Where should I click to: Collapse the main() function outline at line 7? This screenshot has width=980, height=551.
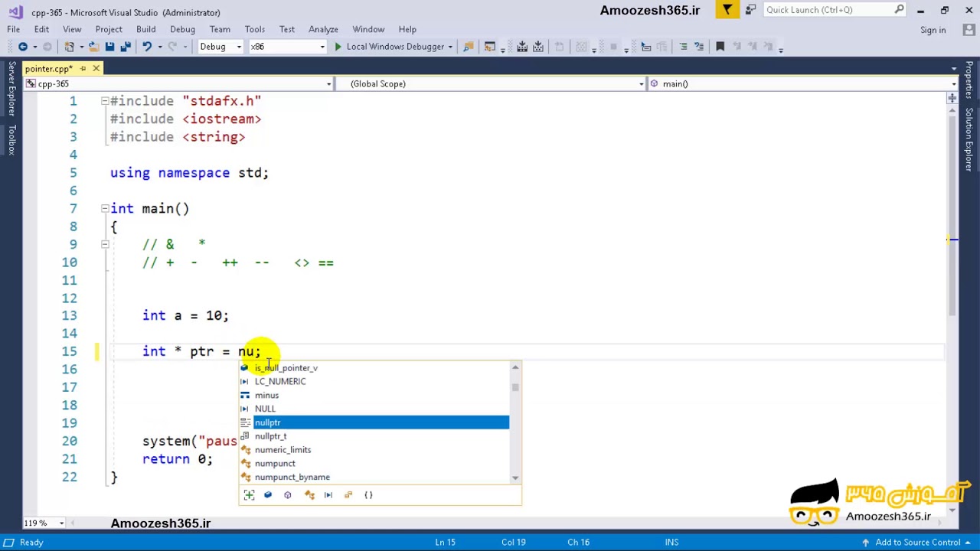click(x=104, y=208)
